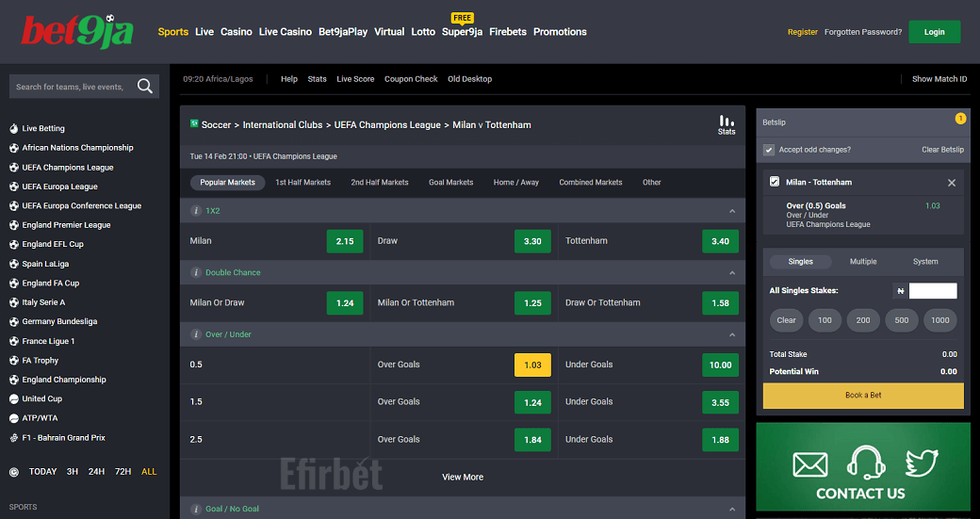The image size is (980, 519).
Task: Open the Virtual menu
Action: point(389,32)
